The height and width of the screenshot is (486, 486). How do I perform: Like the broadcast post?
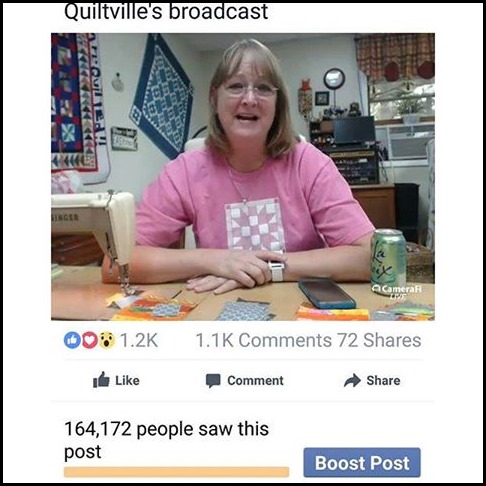coord(116,380)
